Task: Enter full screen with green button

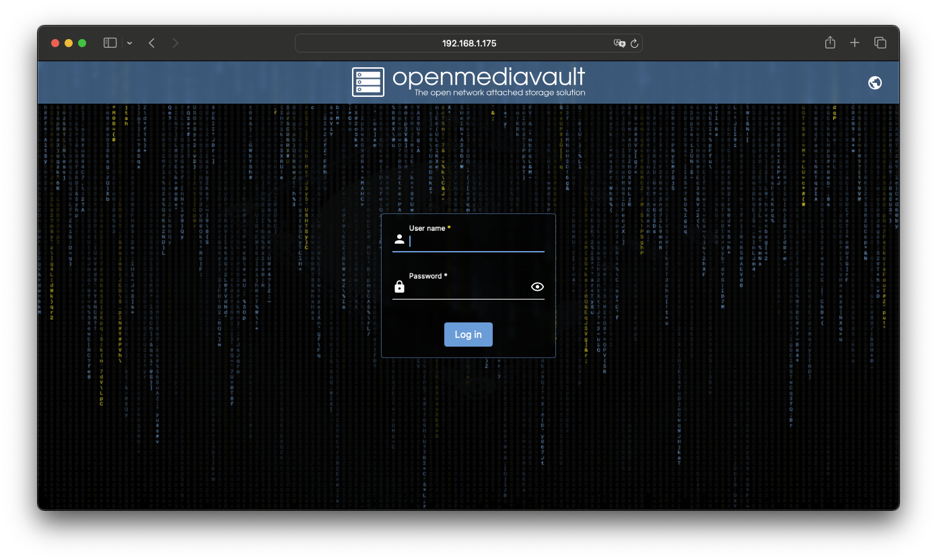Action: pos(82,43)
